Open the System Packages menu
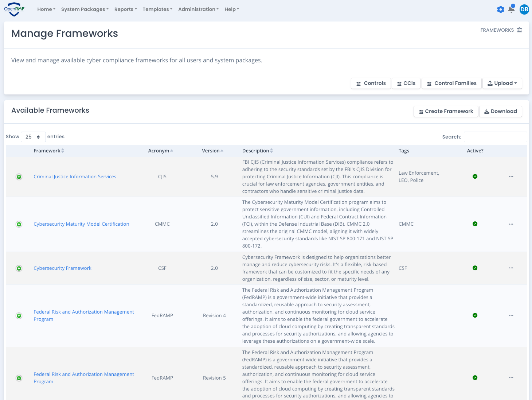 pyautogui.click(x=85, y=9)
